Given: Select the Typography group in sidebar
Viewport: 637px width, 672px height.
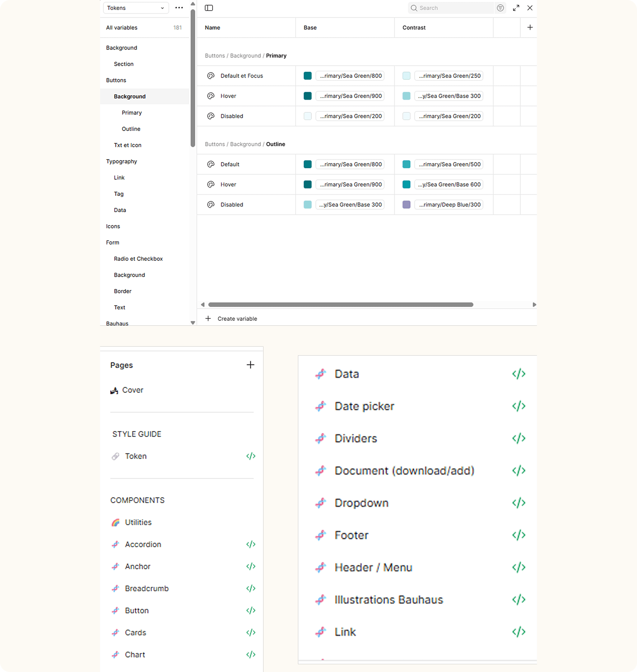Looking at the screenshot, I should point(122,161).
